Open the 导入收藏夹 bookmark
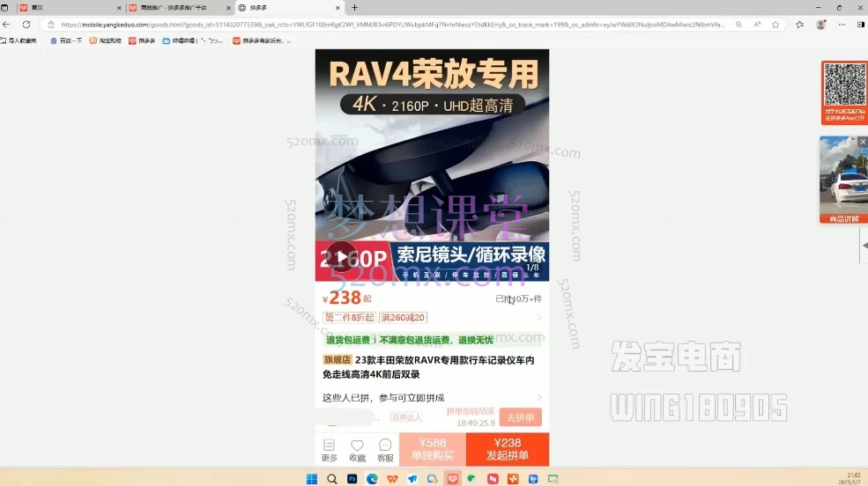This screenshot has width=868, height=486. tap(19, 40)
